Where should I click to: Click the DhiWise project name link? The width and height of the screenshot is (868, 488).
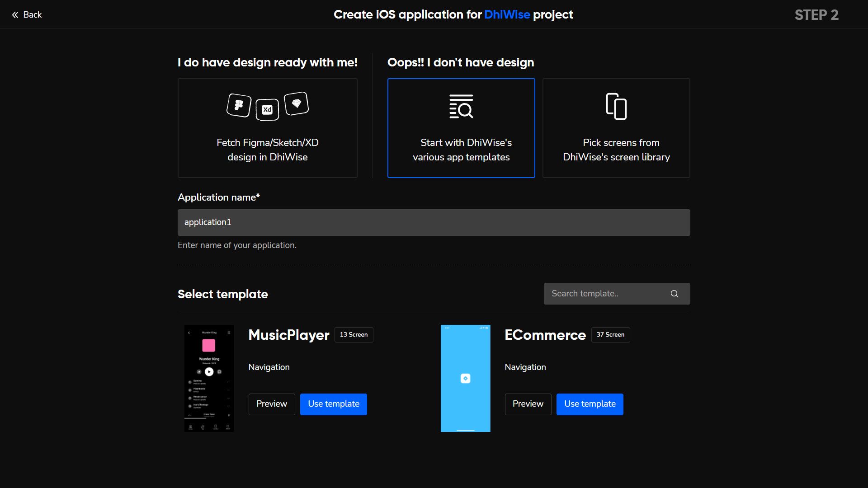pyautogui.click(x=507, y=15)
